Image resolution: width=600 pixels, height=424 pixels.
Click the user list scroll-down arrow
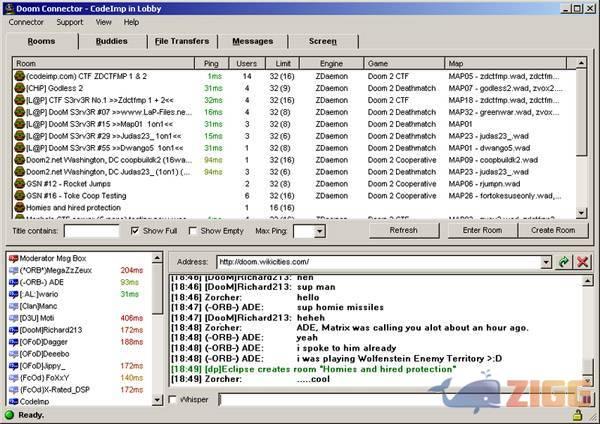click(x=157, y=400)
